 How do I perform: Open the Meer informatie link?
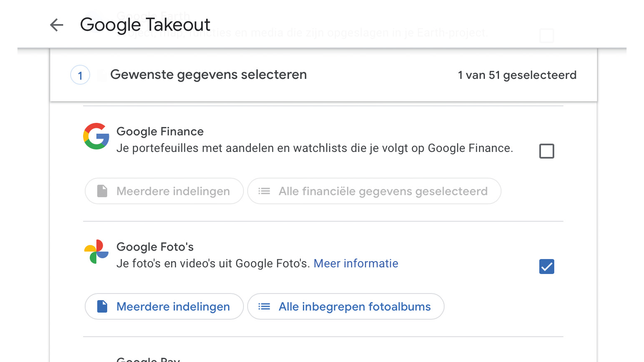click(x=356, y=264)
